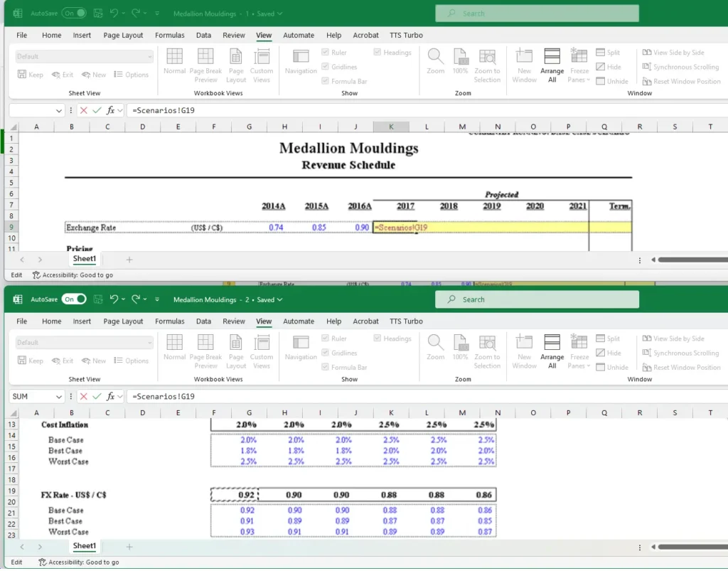Open Sheet View Default dropdown in top window

tap(84, 56)
